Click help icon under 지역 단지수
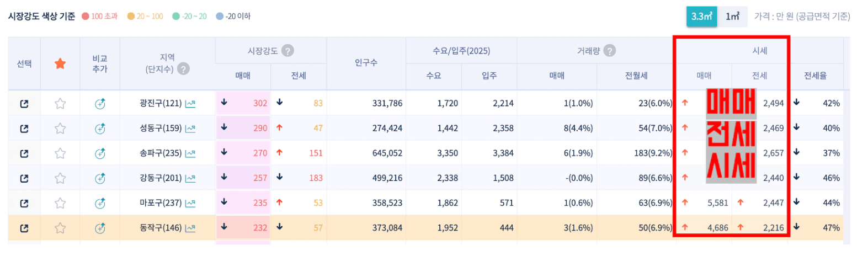 click(183, 69)
